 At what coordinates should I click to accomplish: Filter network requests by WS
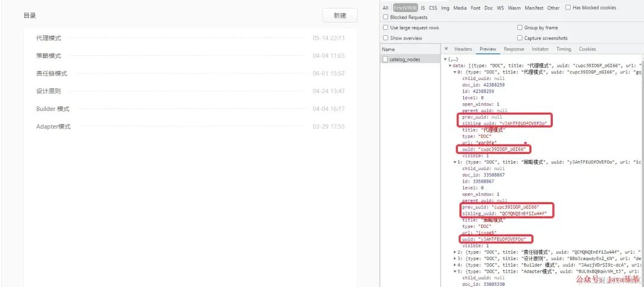coord(500,8)
